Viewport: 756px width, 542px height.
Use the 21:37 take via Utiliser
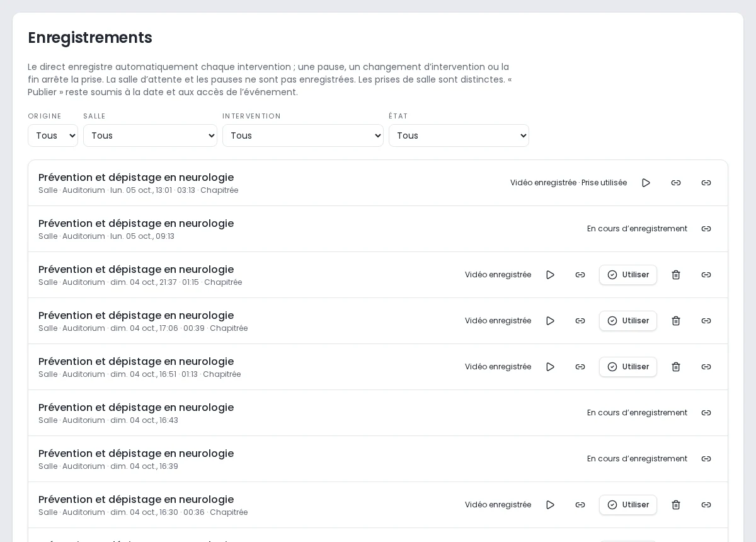click(x=628, y=275)
